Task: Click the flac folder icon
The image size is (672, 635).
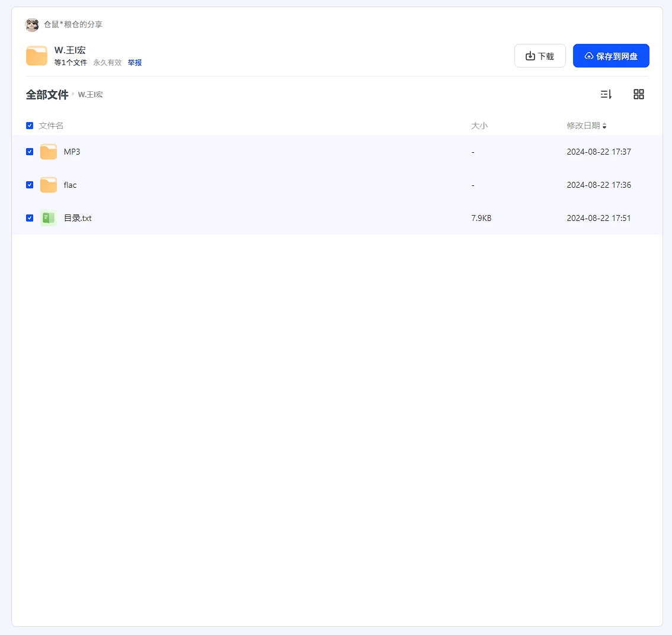Action: tap(49, 185)
